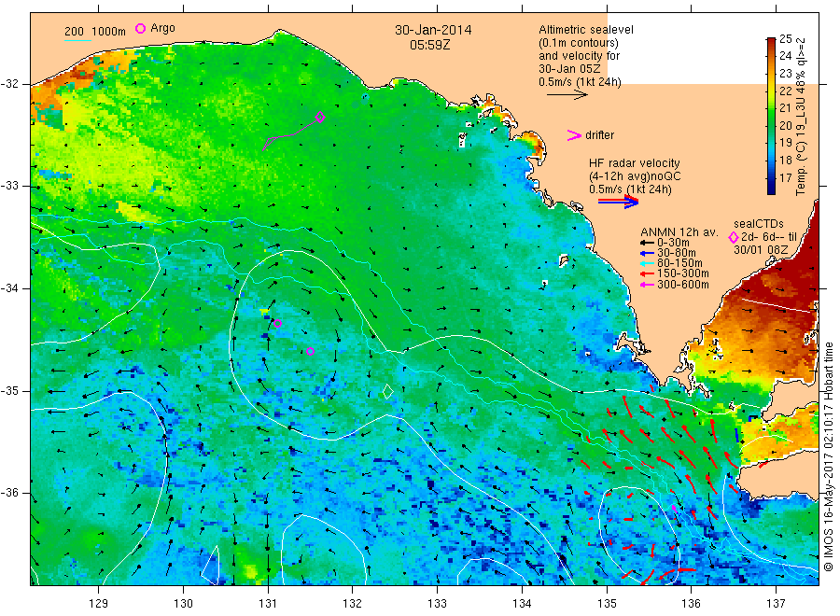Screen dimensions: 840x616
Task: Click the 'Altimetric sealevel' heading text
Action: 585,30
